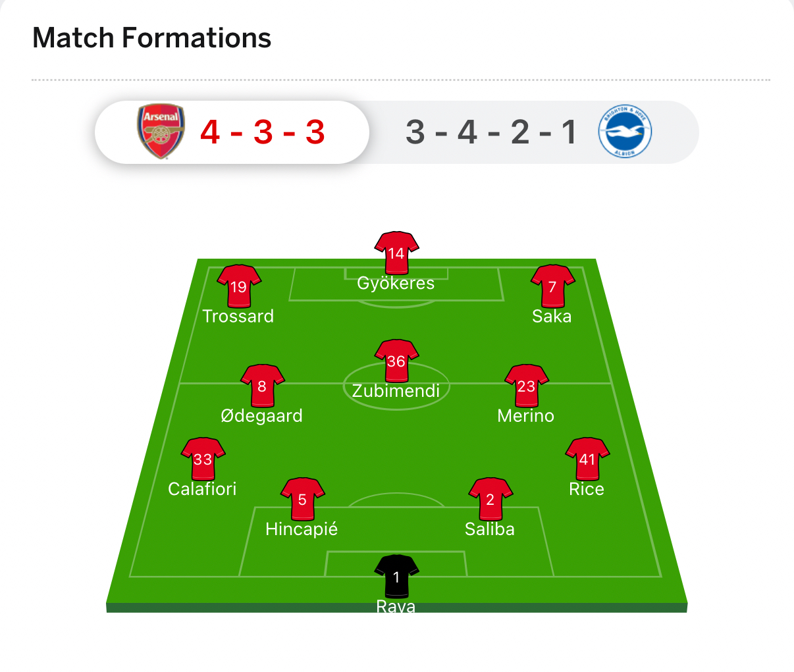Click Zubimendi number 36 shirt icon
794x672 pixels.
[x=396, y=360]
